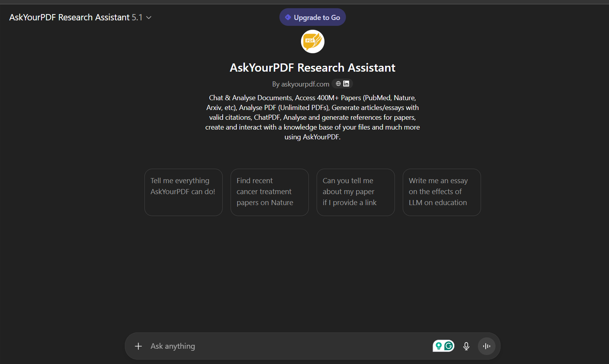Open the globe website link icon
This screenshot has height=364, width=609.
pyautogui.click(x=338, y=84)
